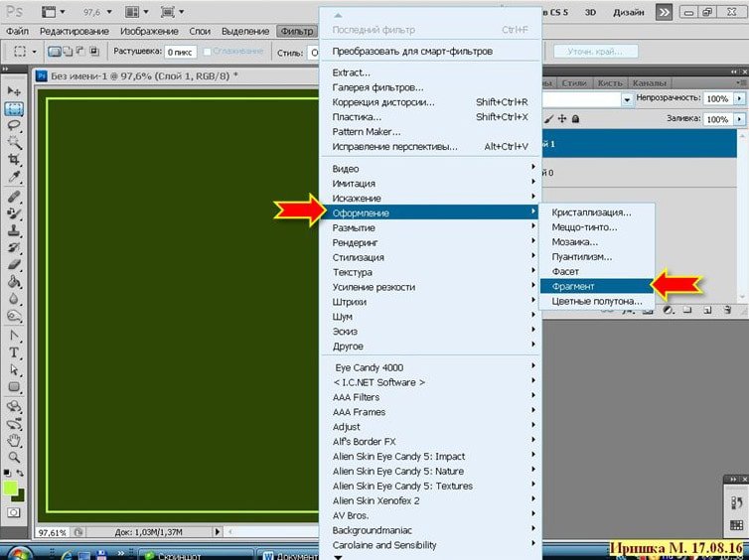Open the Заливка dropdown arrow
The image size is (749, 560).
click(x=739, y=118)
